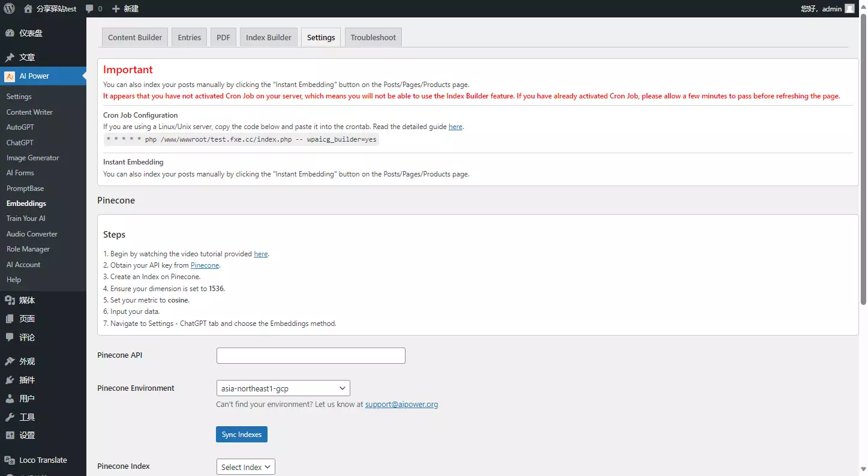Click the 'Cron Job Configuration' heading
The width and height of the screenshot is (868, 476).
click(140, 115)
